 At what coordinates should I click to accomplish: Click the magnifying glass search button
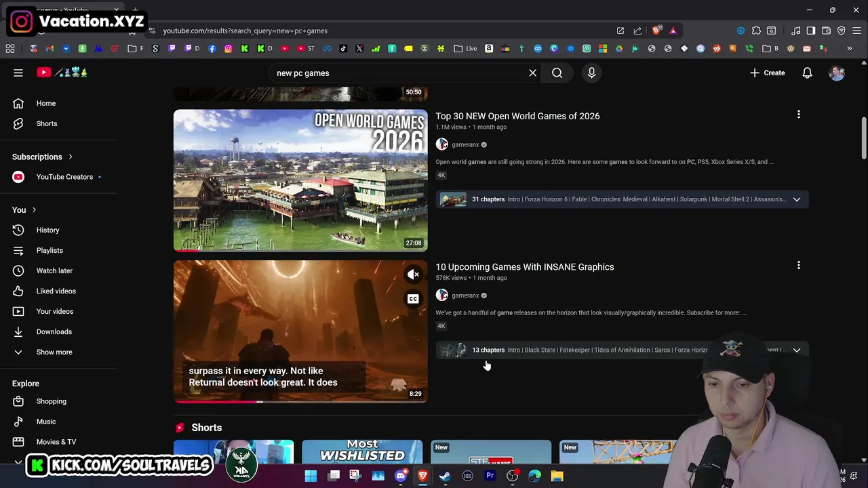coord(557,73)
